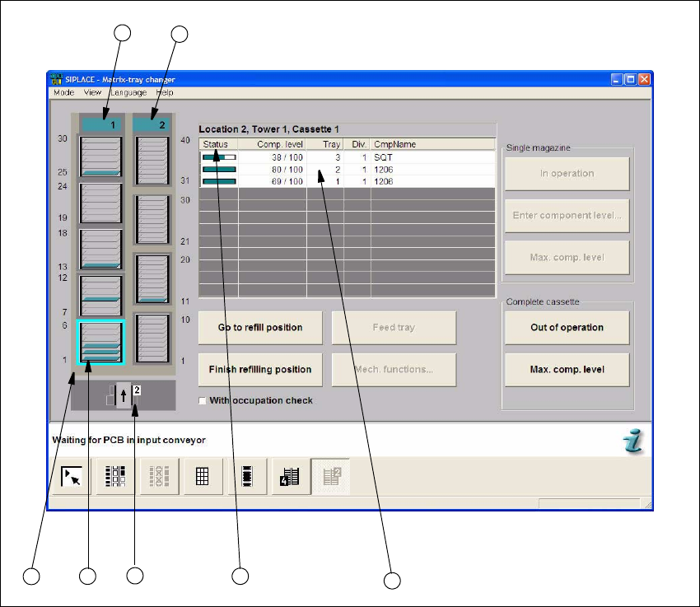Click the blue information icon
The image size is (700, 607).
[x=632, y=442]
